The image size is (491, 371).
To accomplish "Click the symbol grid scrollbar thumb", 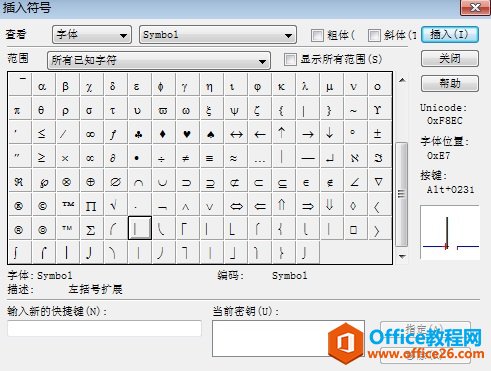I will (x=402, y=194).
